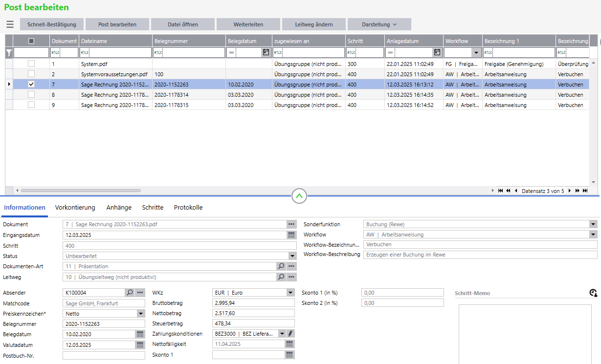This screenshot has width=601, height=364.
Task: Switch to the Schritte tab
Action: coord(153,208)
